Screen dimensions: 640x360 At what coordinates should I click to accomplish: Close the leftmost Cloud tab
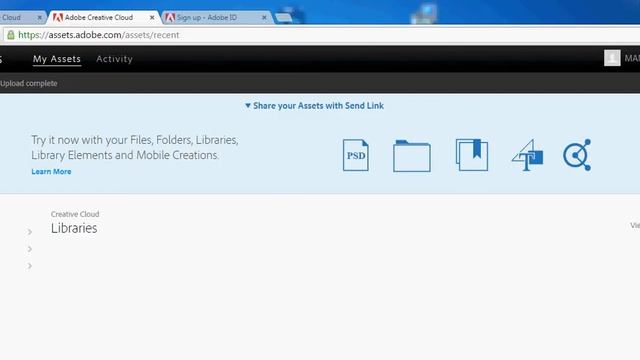[39, 18]
